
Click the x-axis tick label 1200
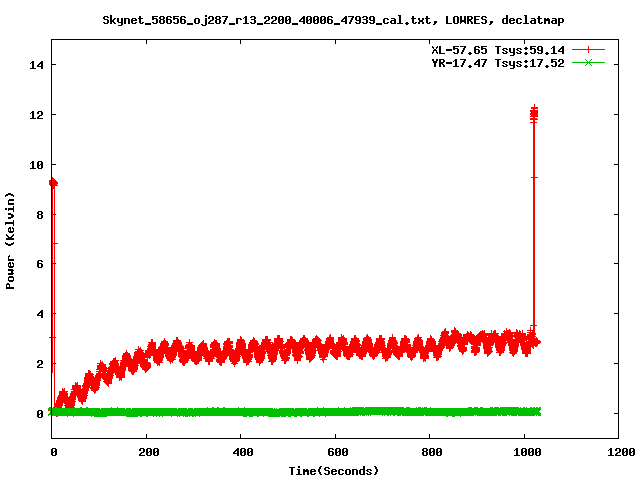point(621,452)
